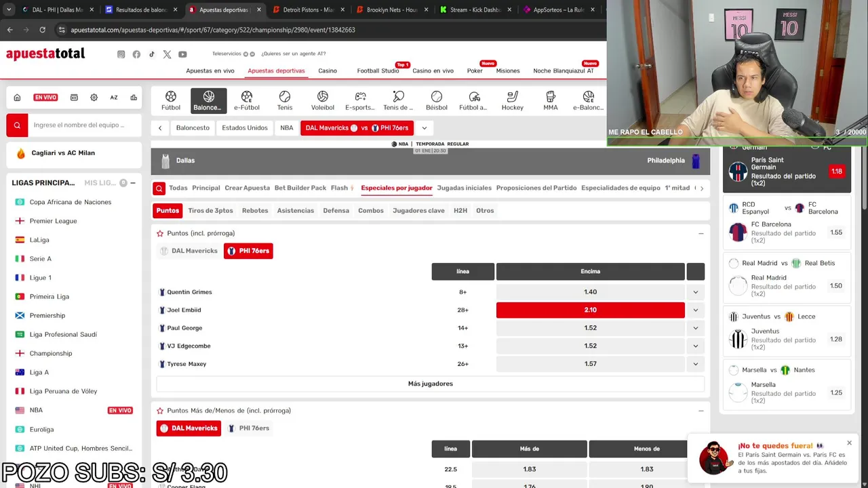Select the e-Baloncesto sport icon
868x488 pixels.
(x=588, y=100)
